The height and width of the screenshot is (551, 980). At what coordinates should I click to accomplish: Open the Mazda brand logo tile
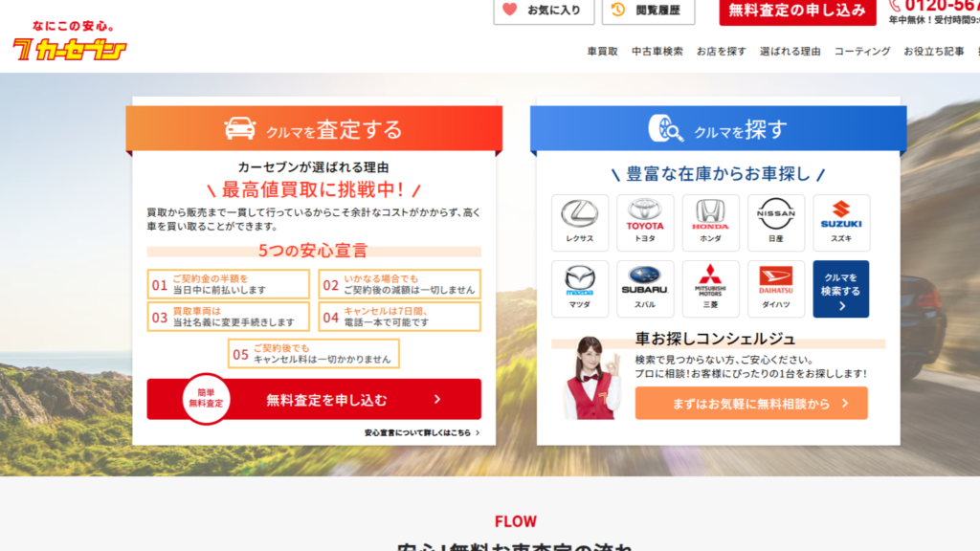(x=580, y=289)
